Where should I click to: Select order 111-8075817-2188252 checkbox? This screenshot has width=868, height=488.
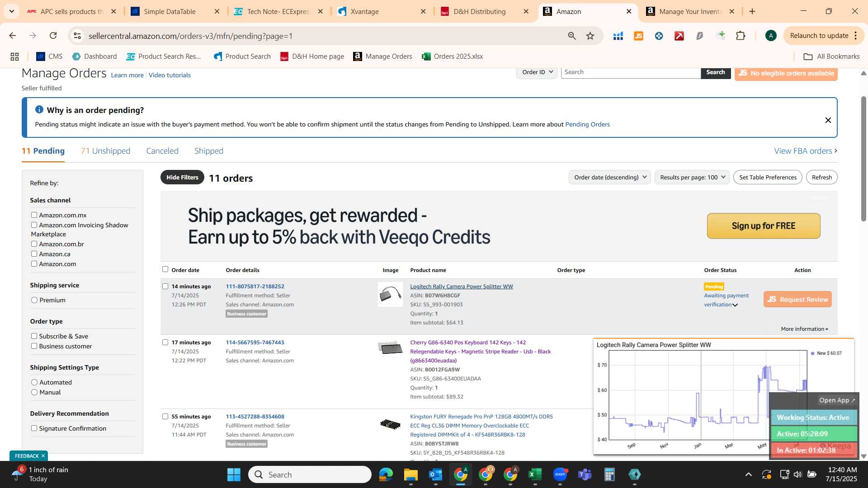(x=165, y=286)
